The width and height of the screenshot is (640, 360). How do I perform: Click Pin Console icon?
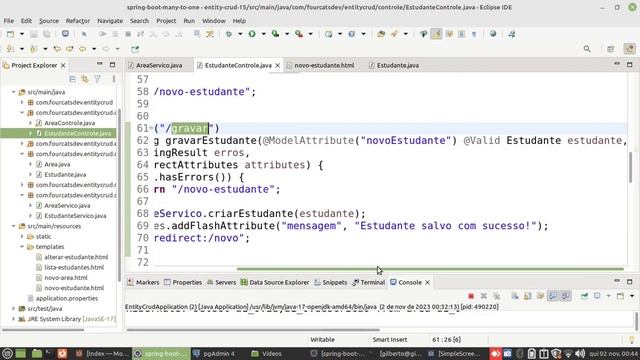tap(584, 296)
